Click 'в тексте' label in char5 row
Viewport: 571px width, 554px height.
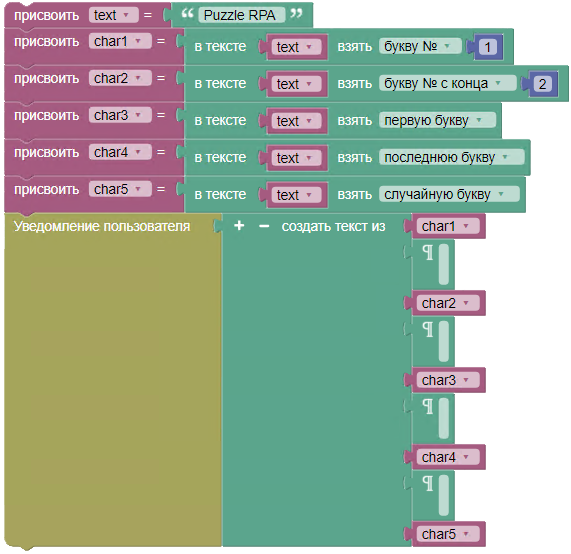pos(220,195)
